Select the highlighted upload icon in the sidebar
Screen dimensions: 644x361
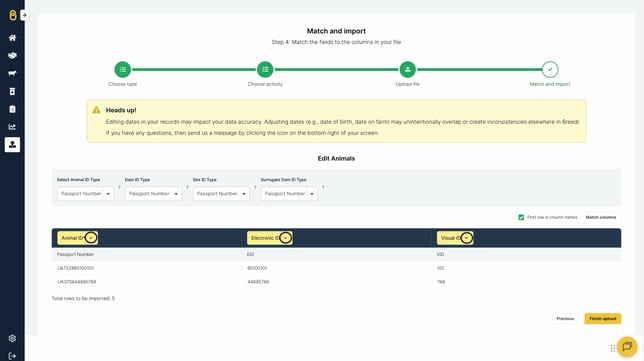click(x=12, y=145)
